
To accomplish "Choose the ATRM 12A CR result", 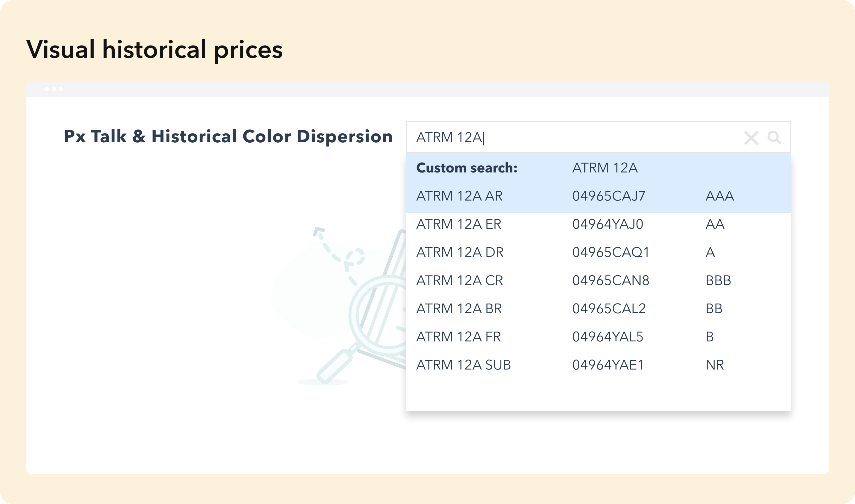I will click(459, 281).
